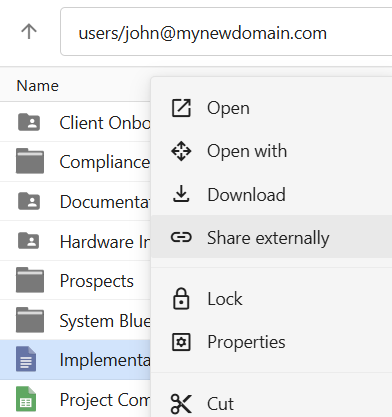Click the Properties gear icon
Viewport: 392px width, 417px height.
[181, 342]
